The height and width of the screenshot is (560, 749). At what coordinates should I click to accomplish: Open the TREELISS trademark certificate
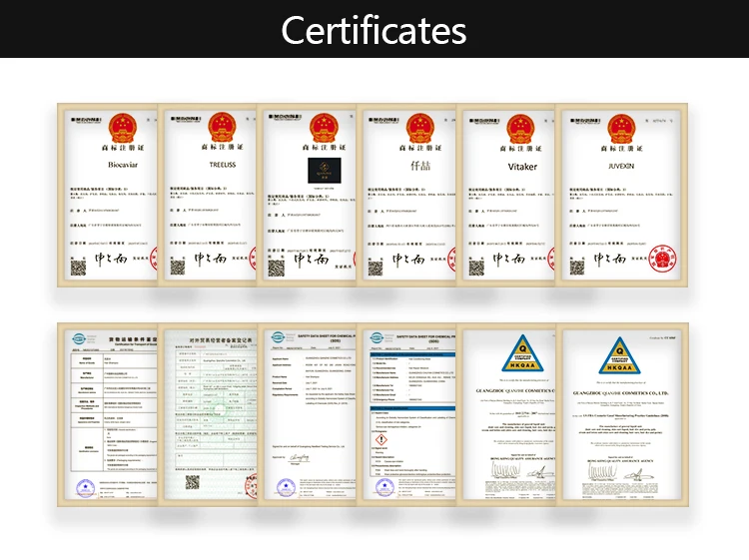point(208,196)
